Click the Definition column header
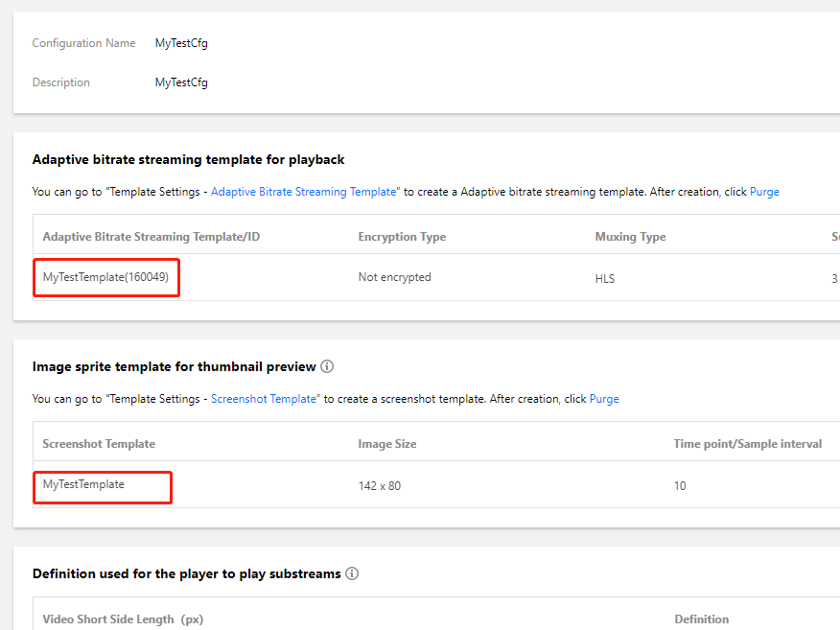 click(x=701, y=619)
